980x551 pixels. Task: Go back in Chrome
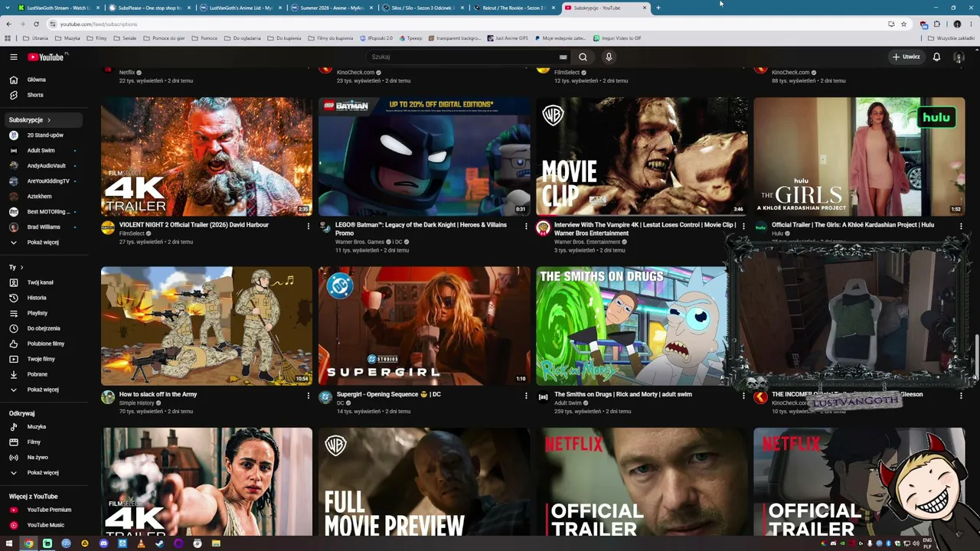[x=8, y=24]
